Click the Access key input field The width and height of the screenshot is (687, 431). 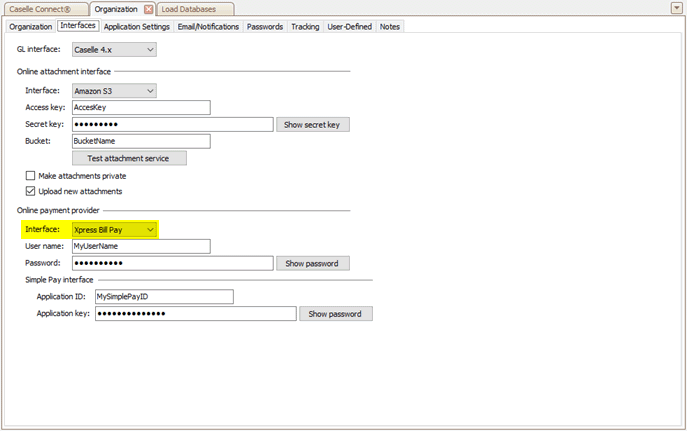[141, 107]
